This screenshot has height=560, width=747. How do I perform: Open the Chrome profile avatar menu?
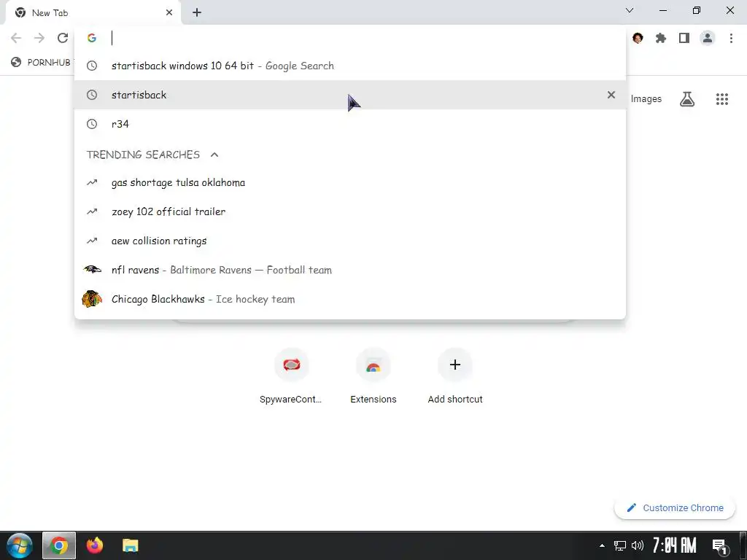708,38
